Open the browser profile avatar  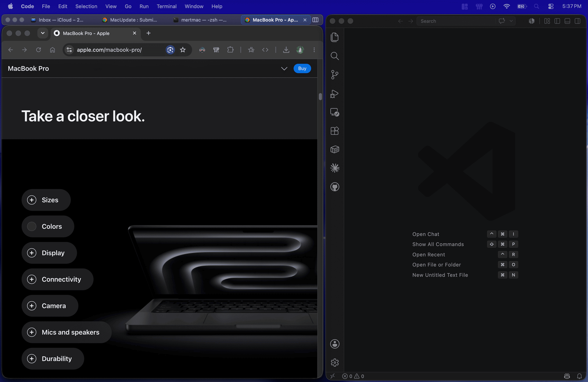pos(300,50)
